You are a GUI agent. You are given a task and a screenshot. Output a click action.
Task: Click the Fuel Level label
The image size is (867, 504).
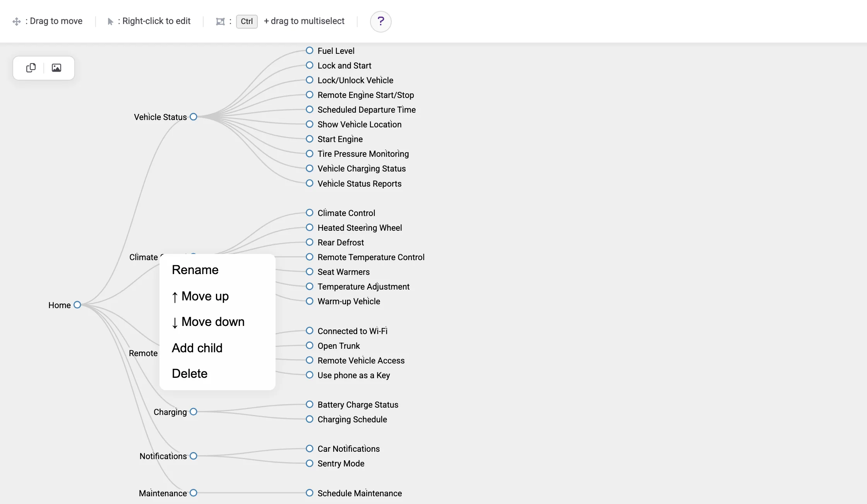click(336, 51)
